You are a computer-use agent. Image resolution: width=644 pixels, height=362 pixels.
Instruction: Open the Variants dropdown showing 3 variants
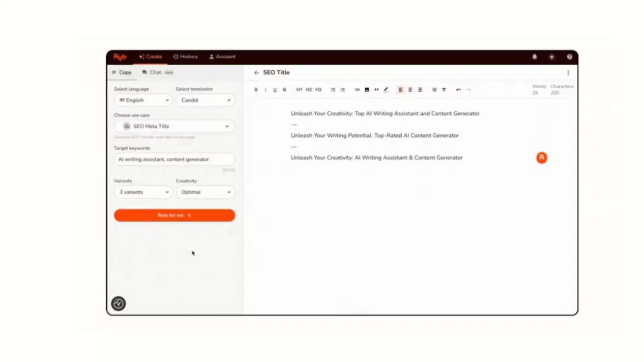(x=144, y=192)
